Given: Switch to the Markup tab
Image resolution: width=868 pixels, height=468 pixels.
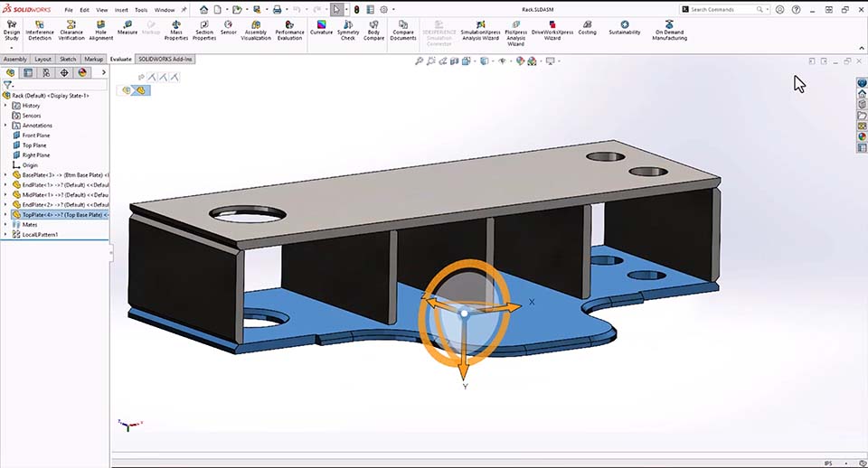Looking at the screenshot, I should tap(93, 59).
